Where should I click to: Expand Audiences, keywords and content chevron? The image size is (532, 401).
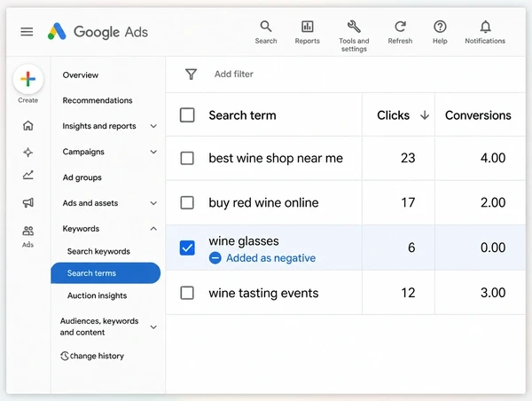pyautogui.click(x=153, y=327)
